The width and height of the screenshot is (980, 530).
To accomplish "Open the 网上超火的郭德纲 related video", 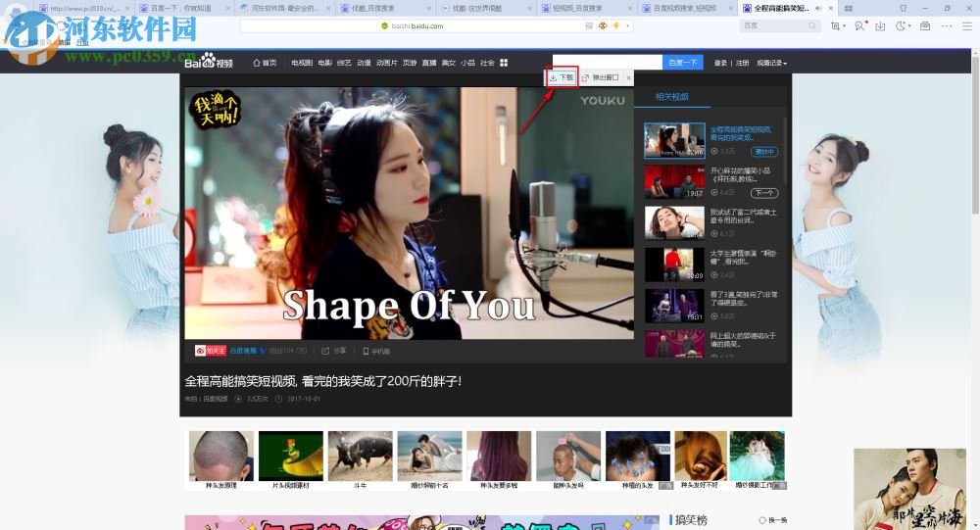I will point(674,345).
